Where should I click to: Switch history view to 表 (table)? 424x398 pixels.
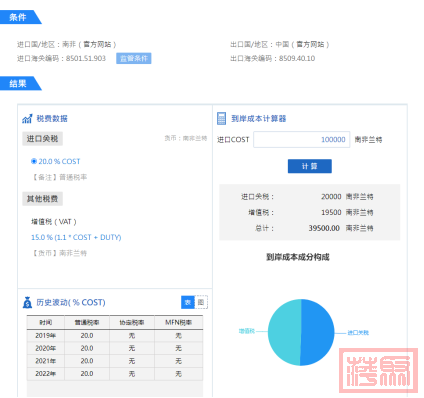(188, 302)
